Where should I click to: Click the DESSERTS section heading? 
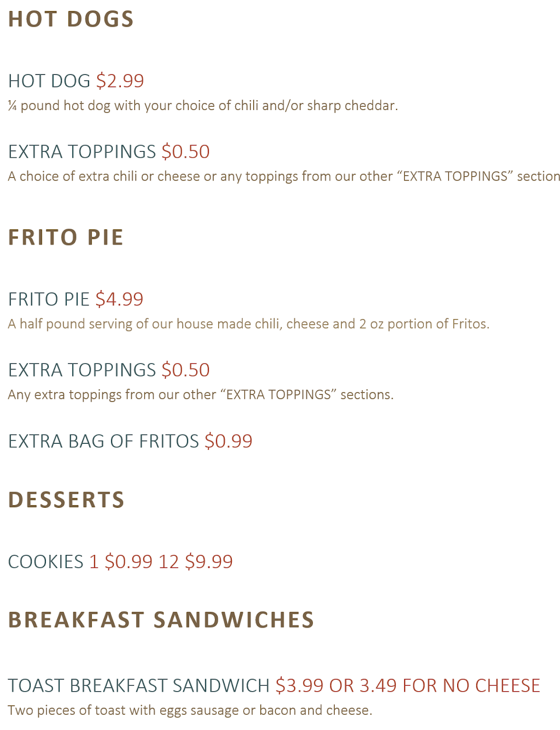(66, 500)
